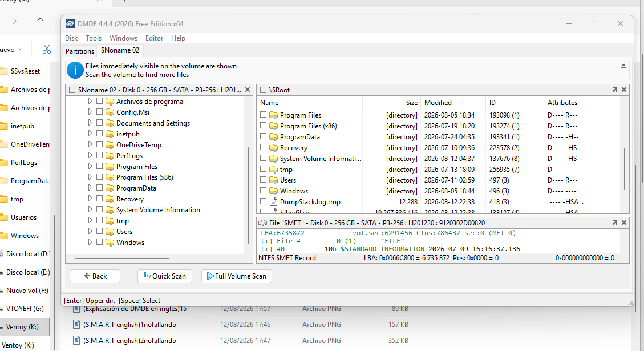The image size is (644, 351).
Task: Click the Windows folder icon in tree
Action: click(x=110, y=243)
